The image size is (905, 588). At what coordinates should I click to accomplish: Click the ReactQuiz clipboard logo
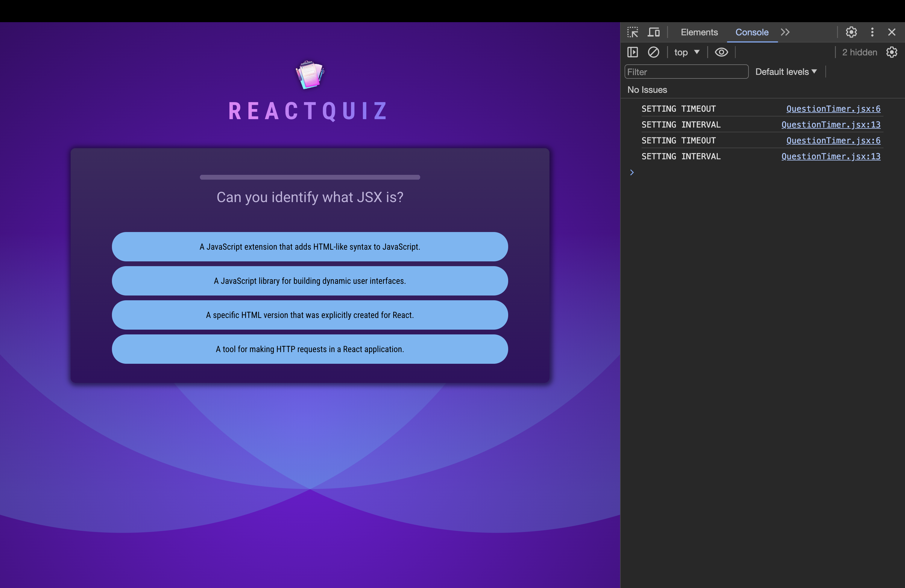[x=309, y=75]
